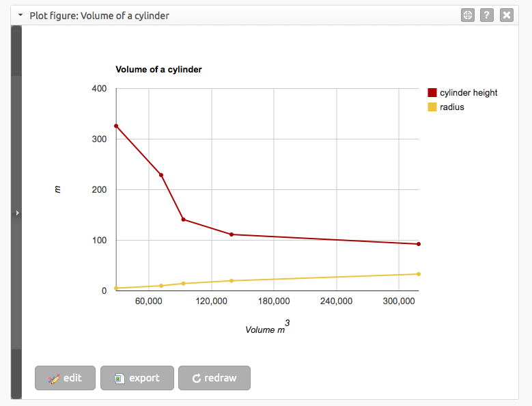The height and width of the screenshot is (406, 532).
Task: Close the Plot figure panel
Action: pyautogui.click(x=506, y=15)
